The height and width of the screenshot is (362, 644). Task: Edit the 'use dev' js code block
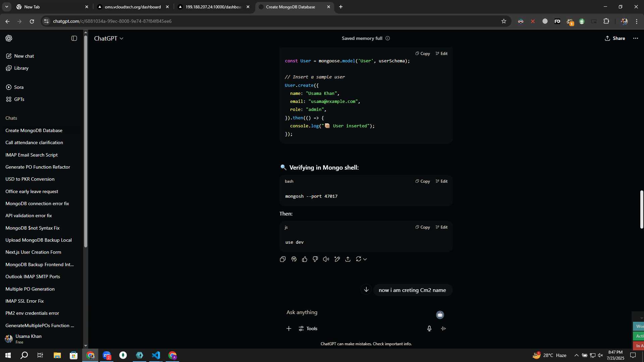click(441, 227)
